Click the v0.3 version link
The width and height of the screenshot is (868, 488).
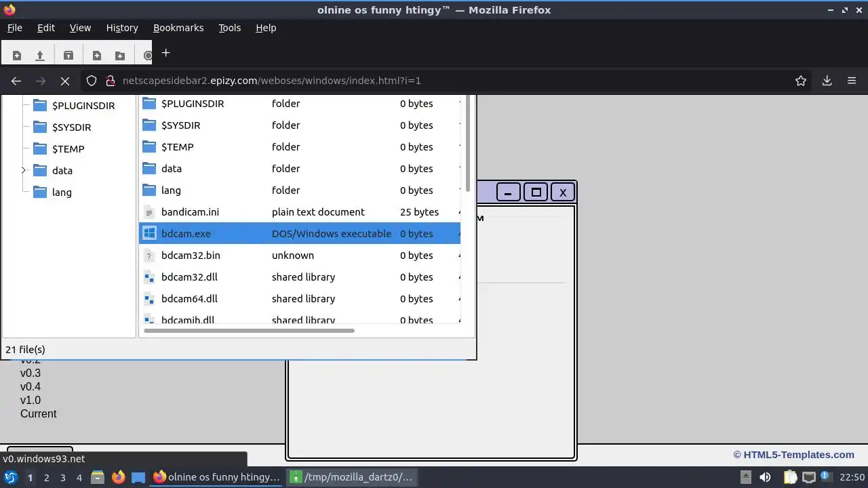coord(31,373)
